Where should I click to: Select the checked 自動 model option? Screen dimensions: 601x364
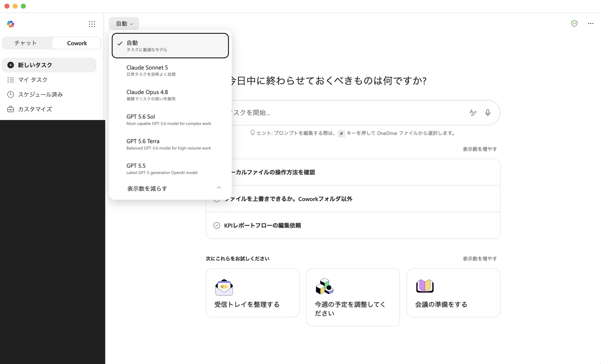pos(170,46)
